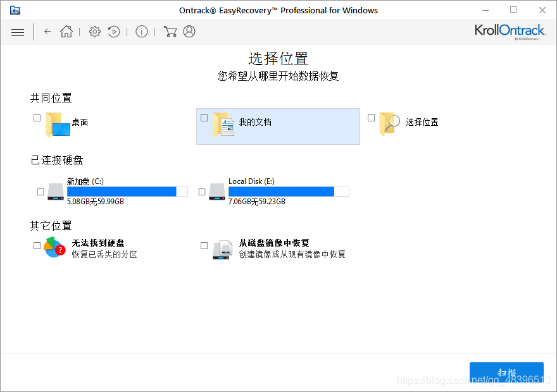
Task: Open the Settings gear icon
Action: point(94,31)
